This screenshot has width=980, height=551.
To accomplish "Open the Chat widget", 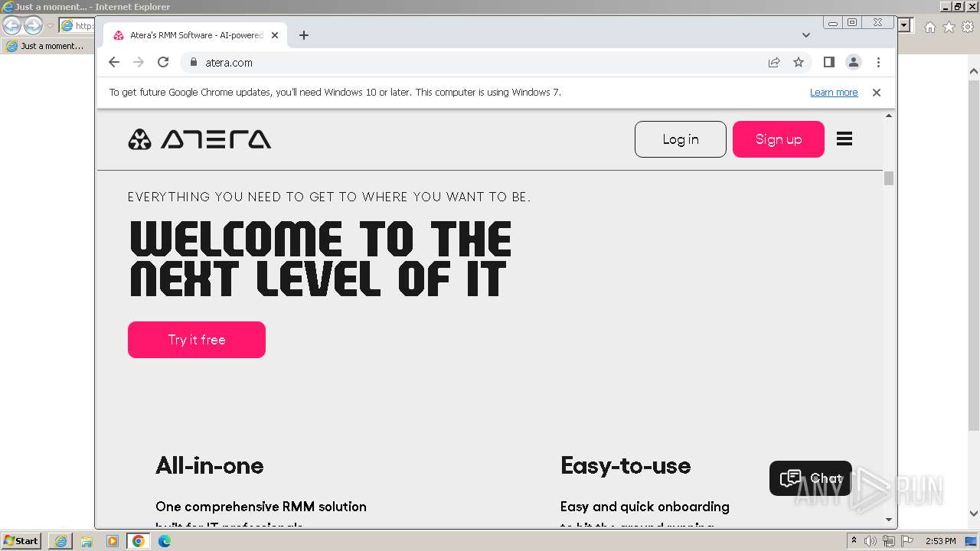I will pyautogui.click(x=811, y=478).
